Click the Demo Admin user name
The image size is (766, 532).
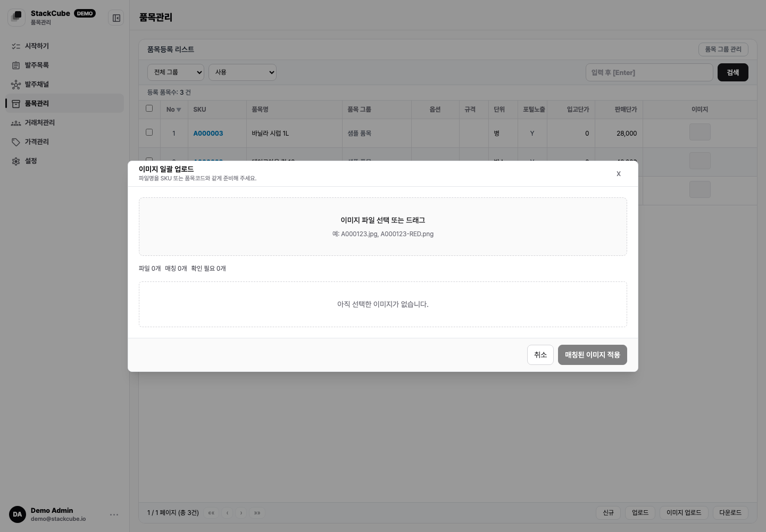click(x=52, y=511)
